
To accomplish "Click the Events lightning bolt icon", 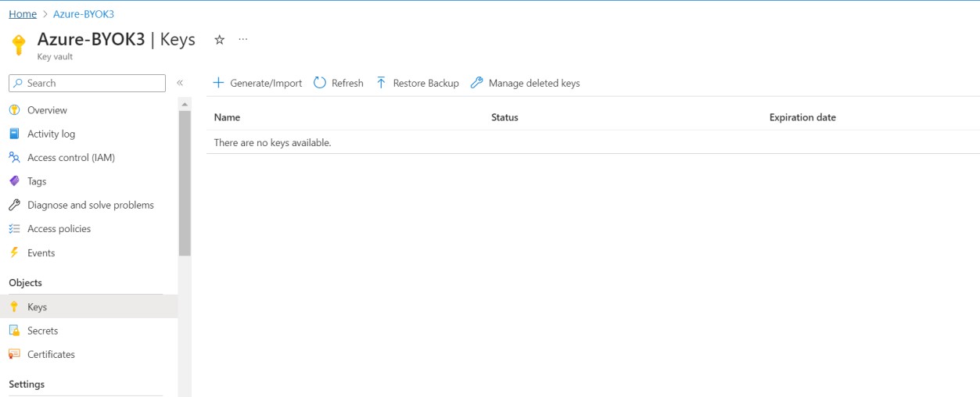I will (x=14, y=252).
